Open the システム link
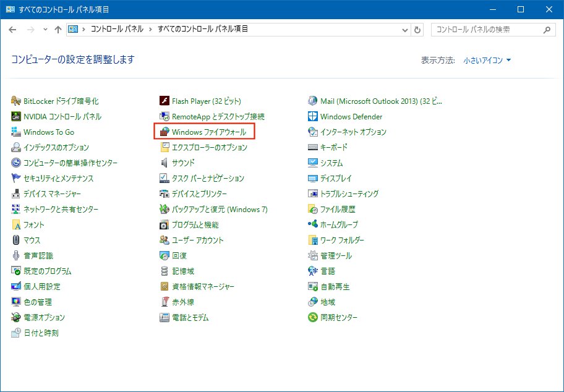The image size is (564, 392). (x=331, y=163)
